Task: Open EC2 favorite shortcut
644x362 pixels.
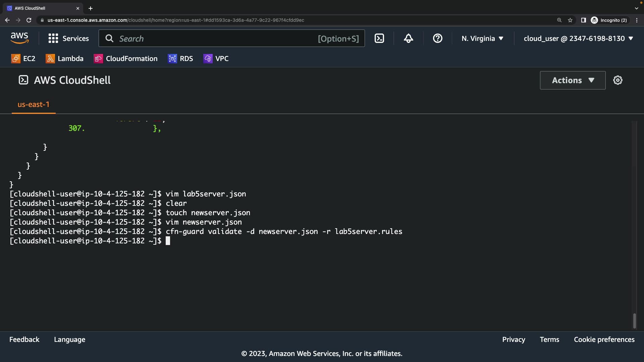Action: click(23, 59)
